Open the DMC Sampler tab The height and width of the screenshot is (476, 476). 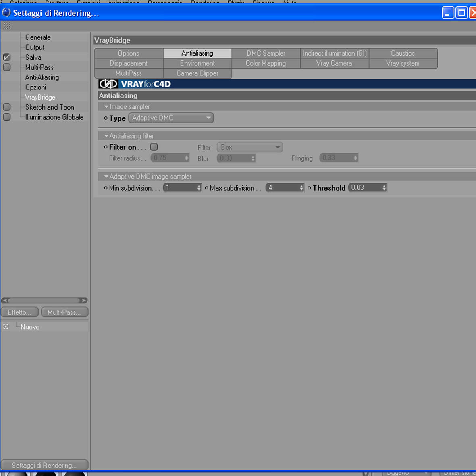(x=266, y=53)
